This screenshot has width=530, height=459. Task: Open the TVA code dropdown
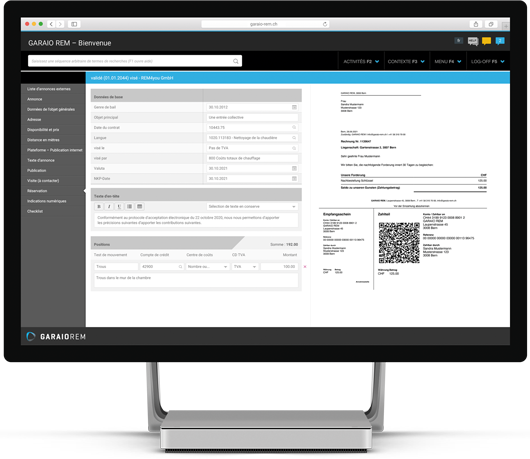click(x=245, y=267)
